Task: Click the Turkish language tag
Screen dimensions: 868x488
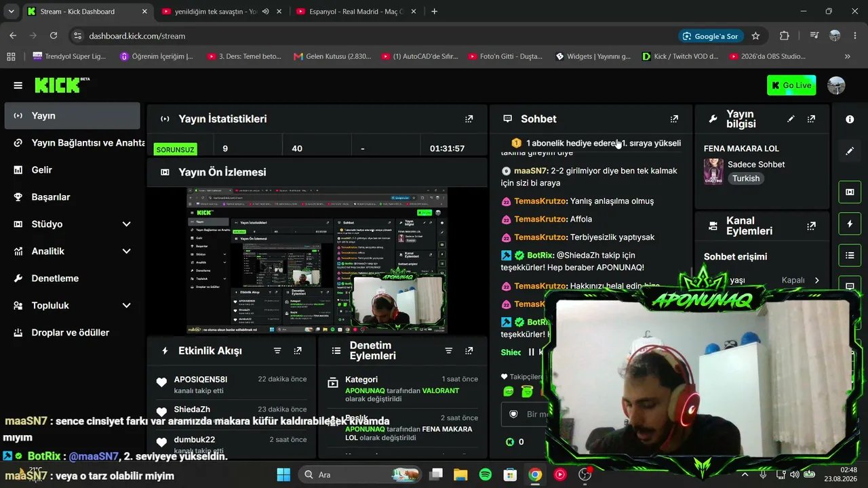Action: [746, 178]
